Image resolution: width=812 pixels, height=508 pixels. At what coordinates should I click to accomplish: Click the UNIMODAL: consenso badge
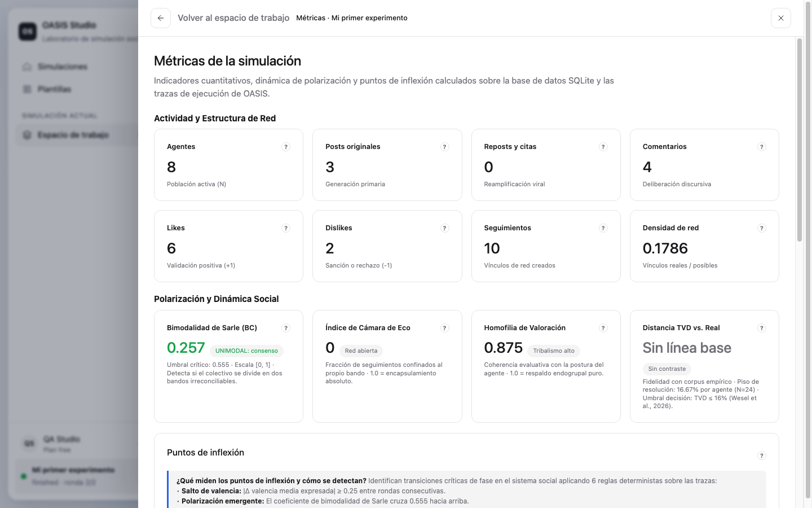pos(246,351)
